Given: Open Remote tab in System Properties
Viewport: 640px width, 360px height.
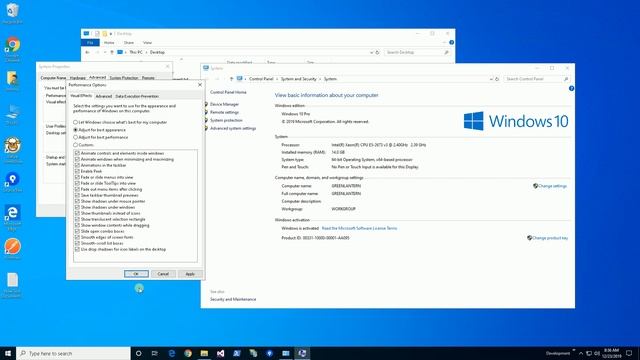Looking at the screenshot, I should pos(148,78).
